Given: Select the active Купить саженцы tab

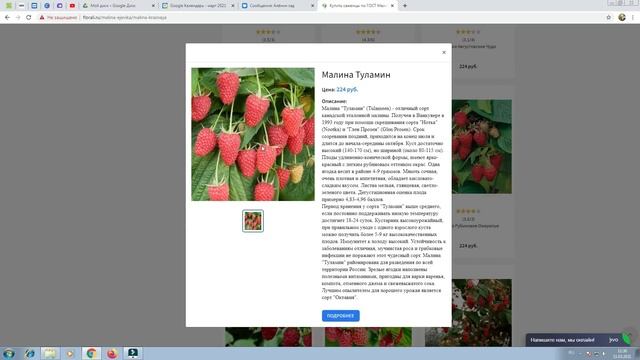Looking at the screenshot, I should coord(357,6).
